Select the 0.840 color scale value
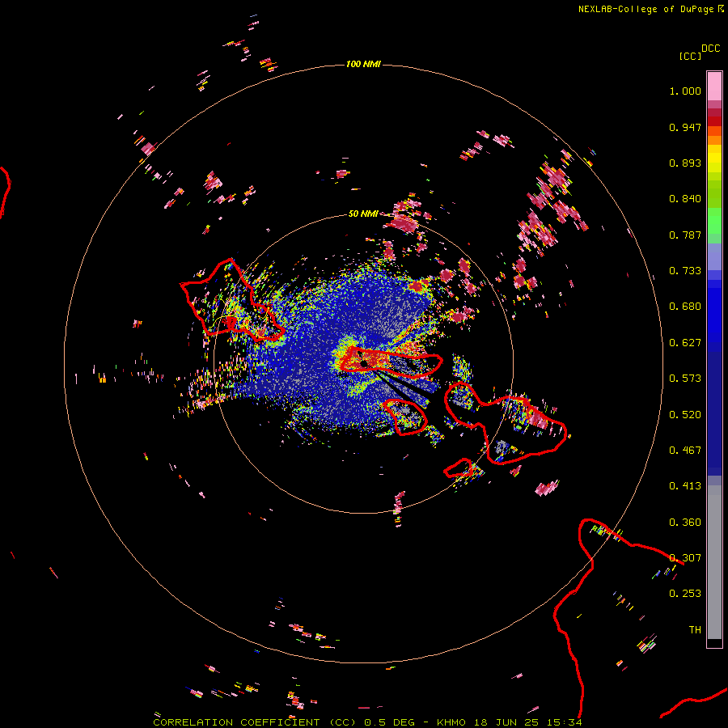The image size is (728, 728). [685, 199]
